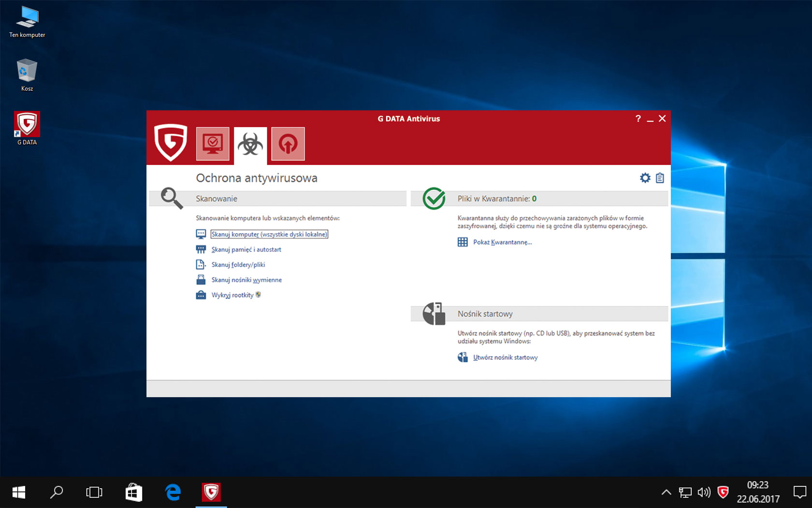Select Kosz recycle bin desktop icon
This screenshot has width=812, height=508.
click(27, 75)
